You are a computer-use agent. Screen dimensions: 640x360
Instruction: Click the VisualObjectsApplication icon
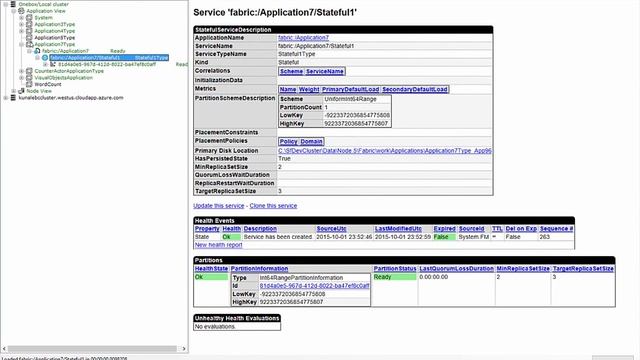pyautogui.click(x=29, y=78)
